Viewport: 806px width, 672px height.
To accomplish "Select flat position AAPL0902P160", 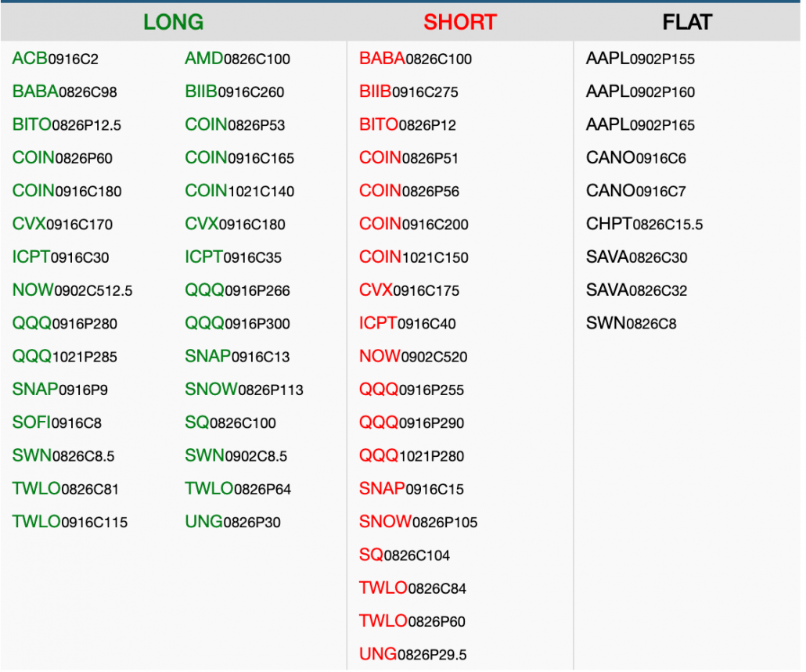I will click(x=640, y=92).
